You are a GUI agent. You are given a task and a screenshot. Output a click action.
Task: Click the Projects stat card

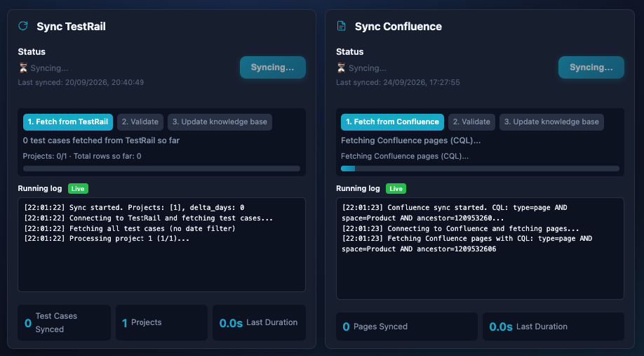[161, 323]
